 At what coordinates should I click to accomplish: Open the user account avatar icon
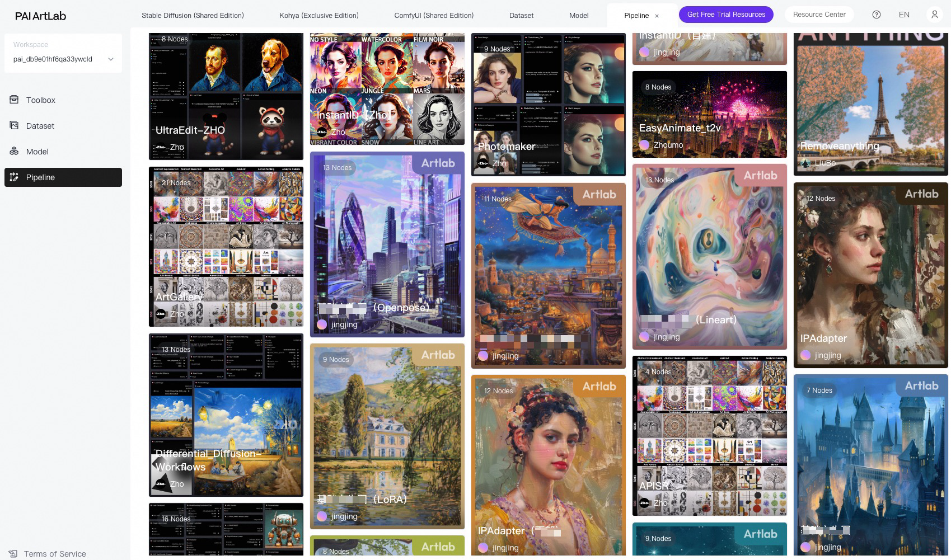(934, 15)
